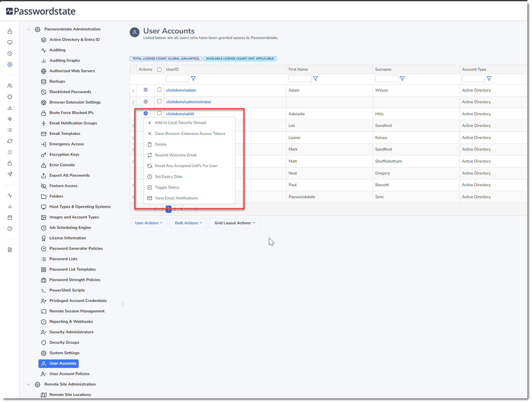Open the clickdemo\ahill user link
This screenshot has width=532, height=403.
click(x=180, y=114)
